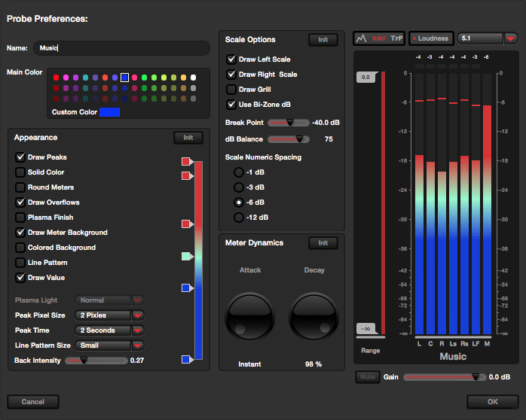
Task: Pick the bright green main color swatch
Action: (x=144, y=78)
